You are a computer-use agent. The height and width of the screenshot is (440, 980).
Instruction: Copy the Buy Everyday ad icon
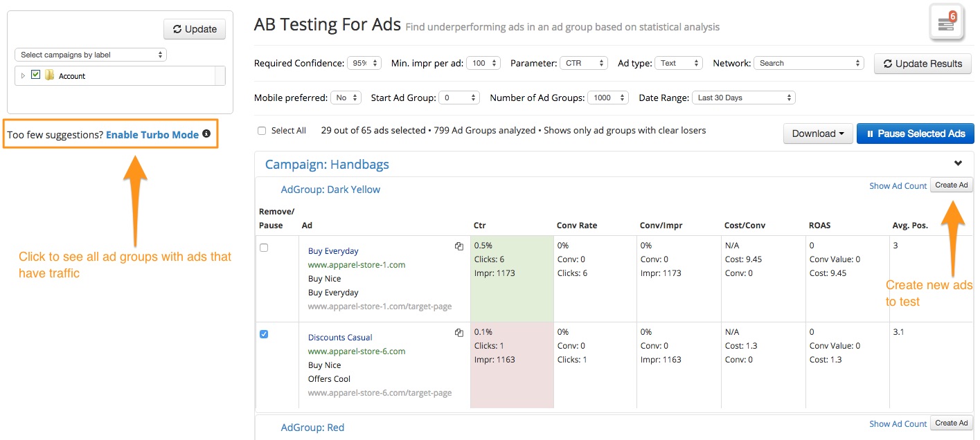[458, 246]
